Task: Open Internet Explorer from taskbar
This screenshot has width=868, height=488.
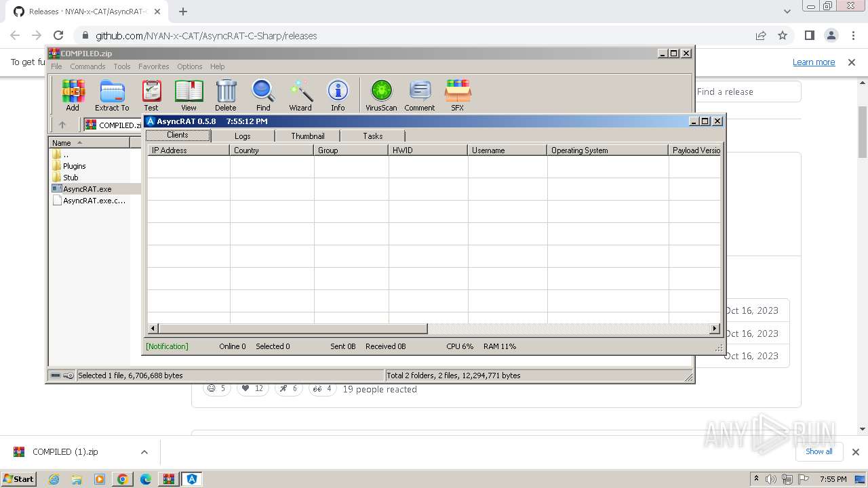Action: tap(54, 479)
